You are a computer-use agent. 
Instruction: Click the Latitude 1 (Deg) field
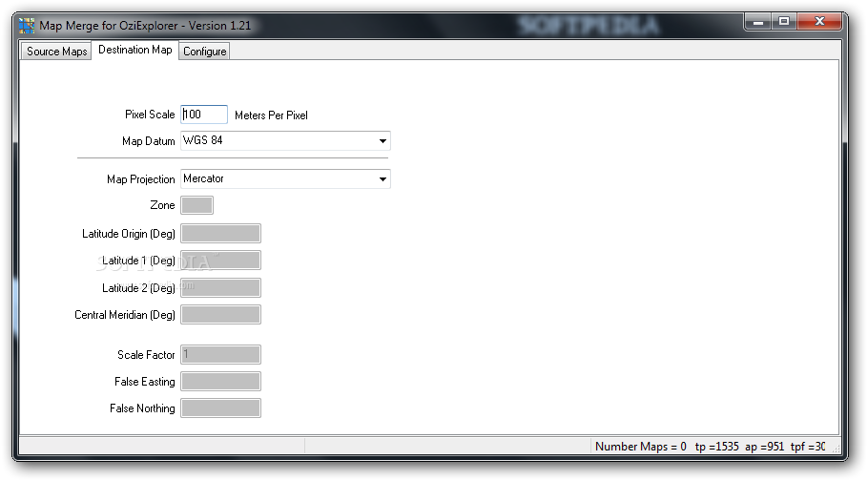coord(221,260)
